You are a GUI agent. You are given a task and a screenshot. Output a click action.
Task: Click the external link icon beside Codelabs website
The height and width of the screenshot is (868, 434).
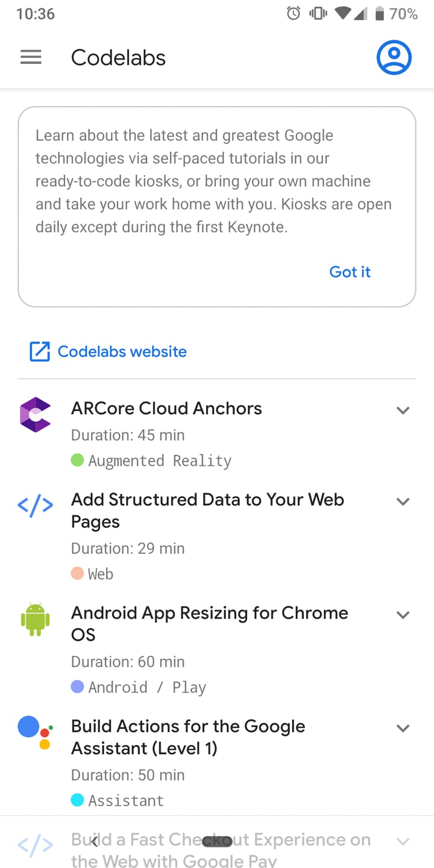40,351
